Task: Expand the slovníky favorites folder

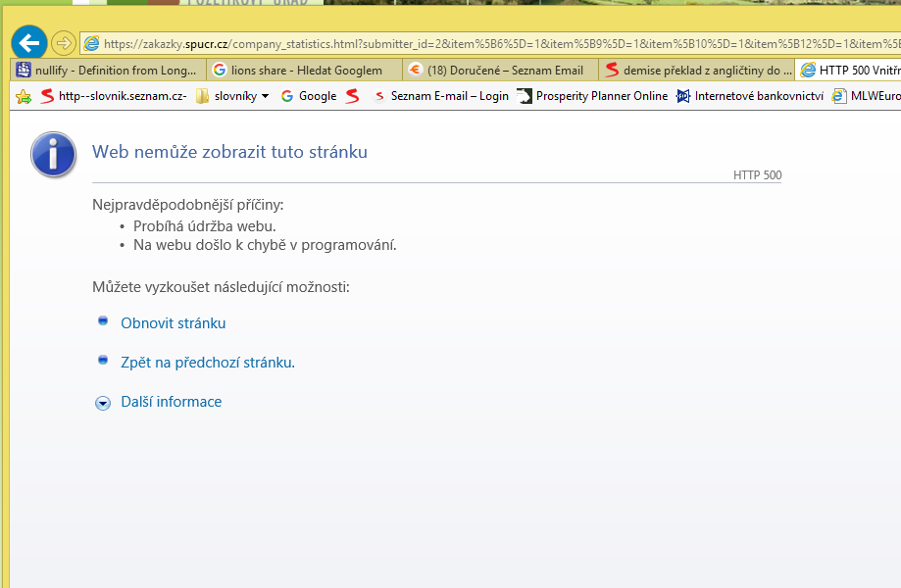Action: click(x=233, y=96)
